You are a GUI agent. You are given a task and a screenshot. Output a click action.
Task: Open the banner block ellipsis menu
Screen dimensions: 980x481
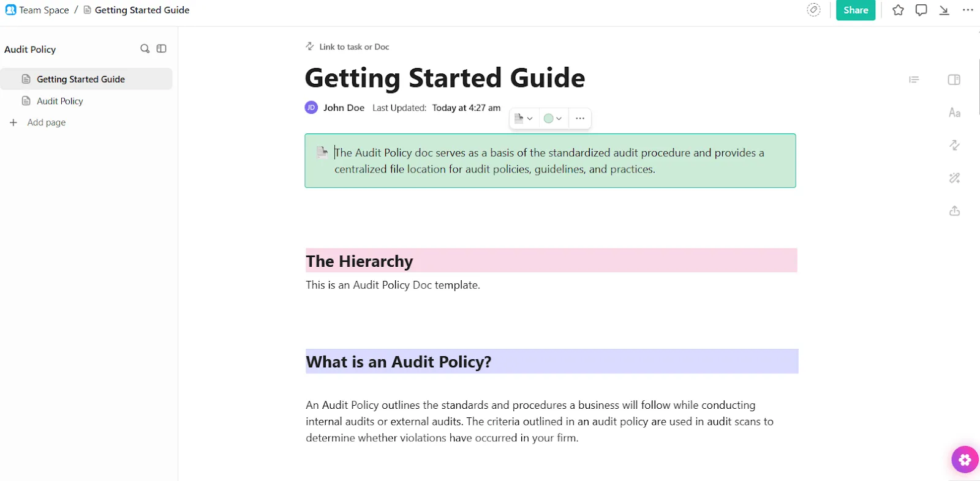(x=580, y=119)
